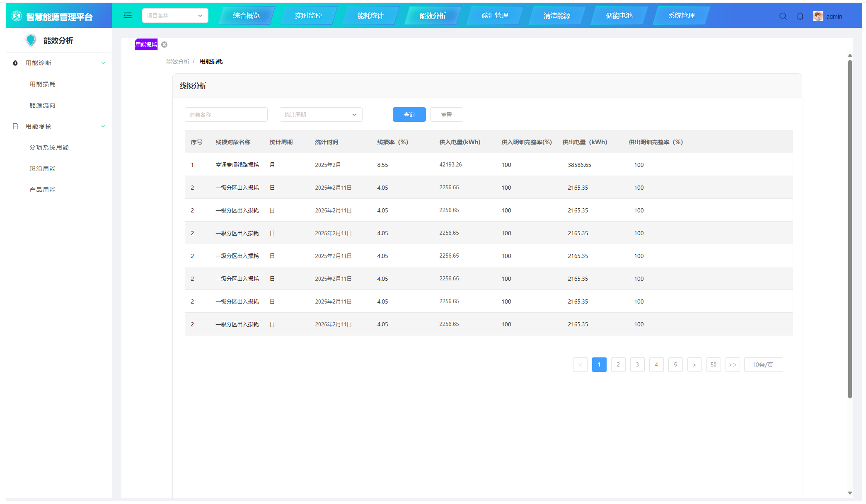Click the 对象名称 input field

point(226,115)
